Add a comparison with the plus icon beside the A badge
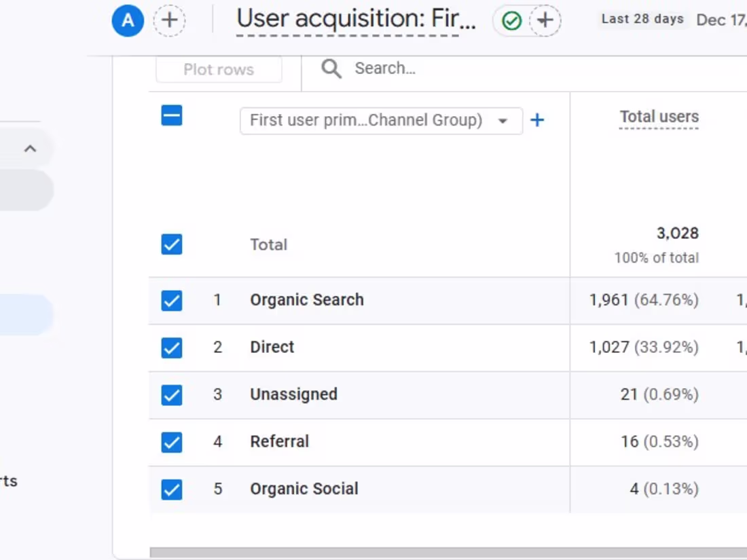The width and height of the screenshot is (747, 560). [x=170, y=20]
